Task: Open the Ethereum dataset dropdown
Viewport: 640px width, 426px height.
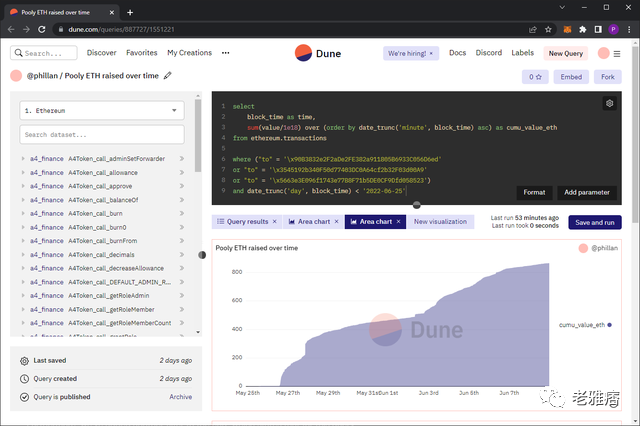Action: click(102, 111)
